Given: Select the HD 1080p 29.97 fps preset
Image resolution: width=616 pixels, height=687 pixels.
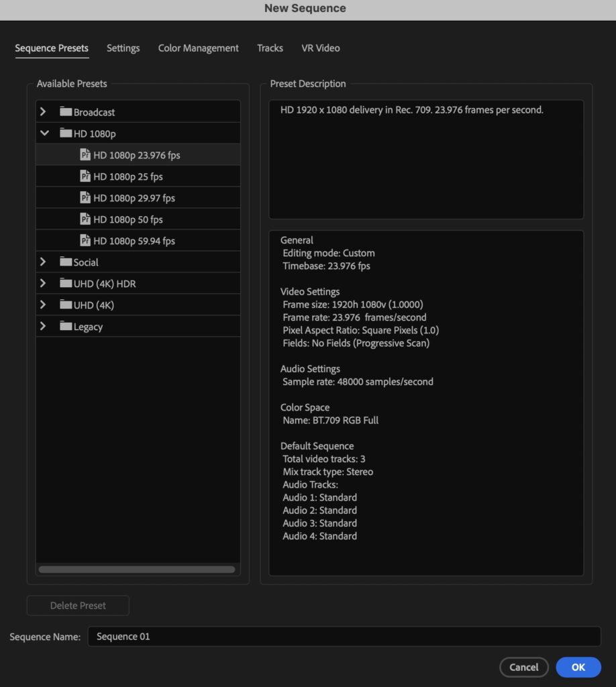Looking at the screenshot, I should click(x=138, y=198).
